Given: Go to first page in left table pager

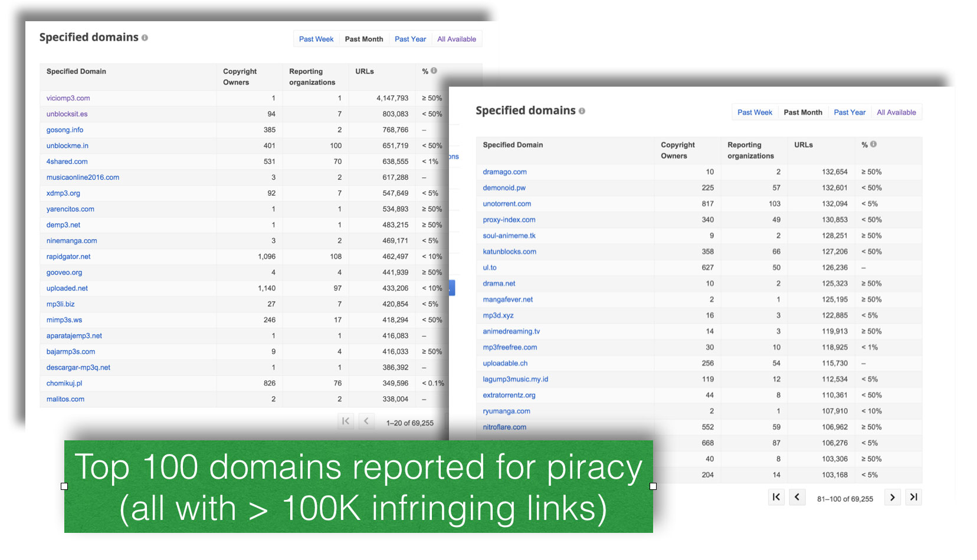Looking at the screenshot, I should coord(346,421).
